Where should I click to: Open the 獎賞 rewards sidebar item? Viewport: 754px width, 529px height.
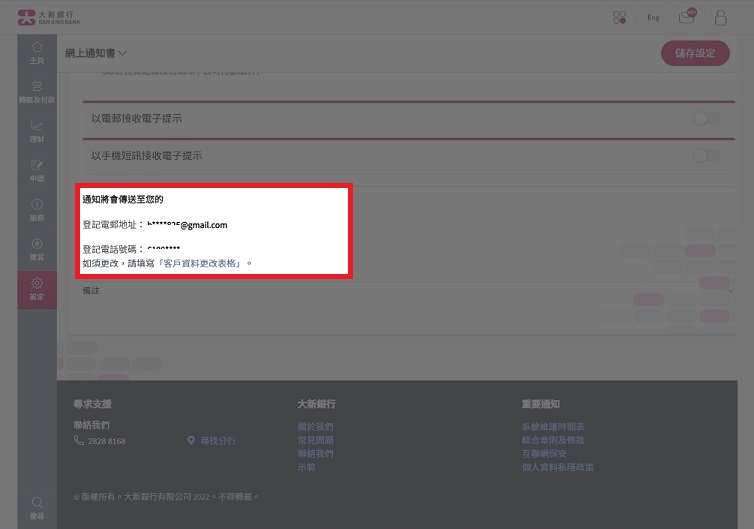click(37, 249)
